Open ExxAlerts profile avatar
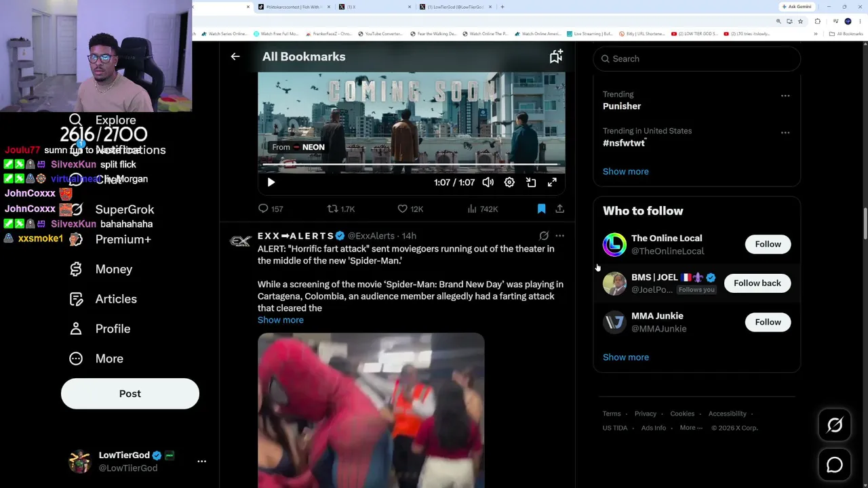Image resolution: width=868 pixels, height=488 pixels. point(241,241)
